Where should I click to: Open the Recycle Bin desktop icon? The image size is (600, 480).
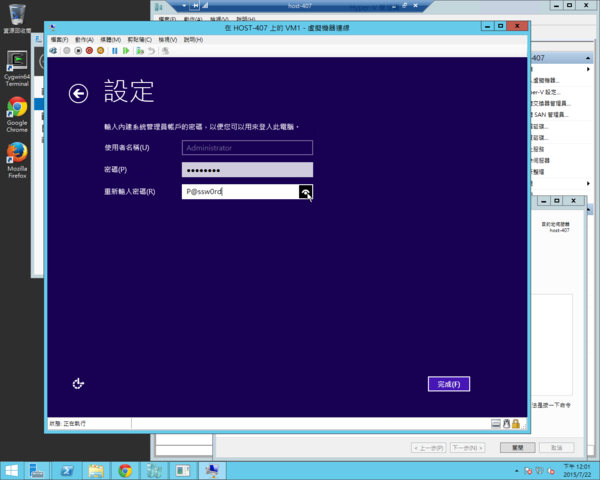point(17,18)
